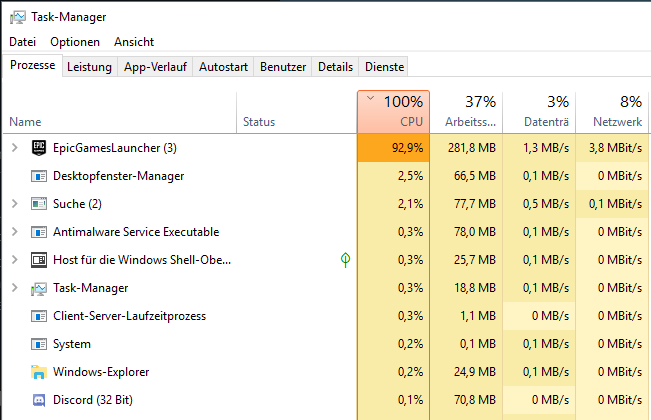Open the Optionen menu

point(75,42)
